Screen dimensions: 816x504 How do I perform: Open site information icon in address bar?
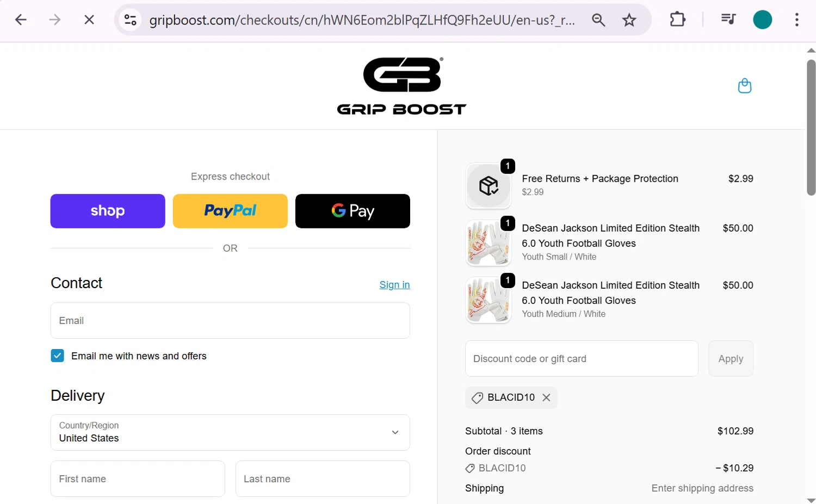click(x=131, y=20)
